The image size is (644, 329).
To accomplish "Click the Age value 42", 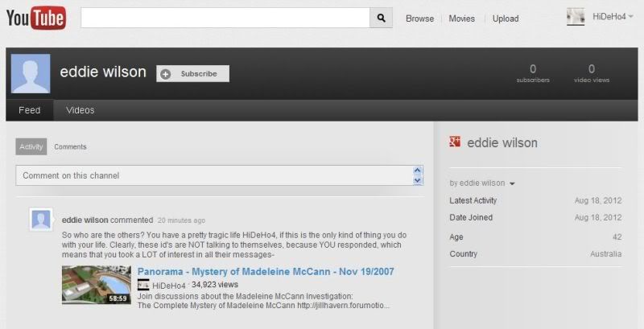I will pyautogui.click(x=617, y=237).
